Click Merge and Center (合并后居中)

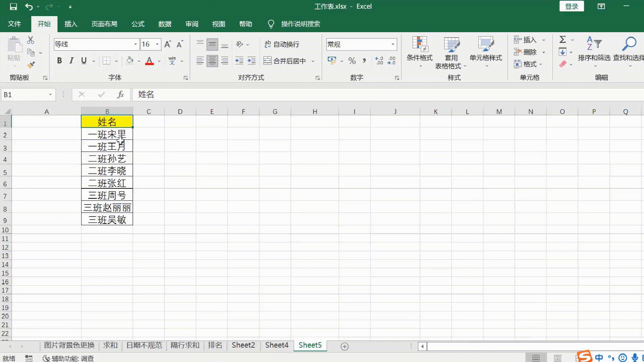[x=285, y=61]
